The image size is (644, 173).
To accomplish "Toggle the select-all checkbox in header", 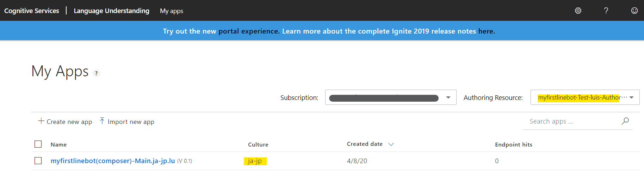I will click(x=38, y=144).
